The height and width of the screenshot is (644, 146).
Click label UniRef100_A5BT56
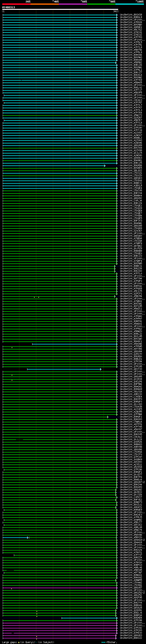point(131,50)
